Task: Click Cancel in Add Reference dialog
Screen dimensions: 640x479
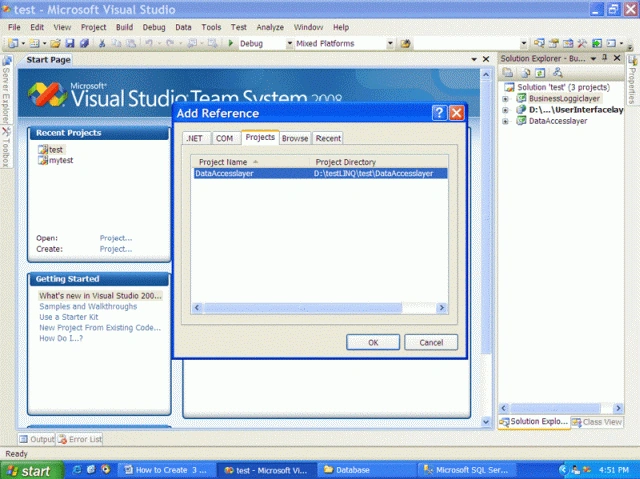Action: tap(431, 342)
